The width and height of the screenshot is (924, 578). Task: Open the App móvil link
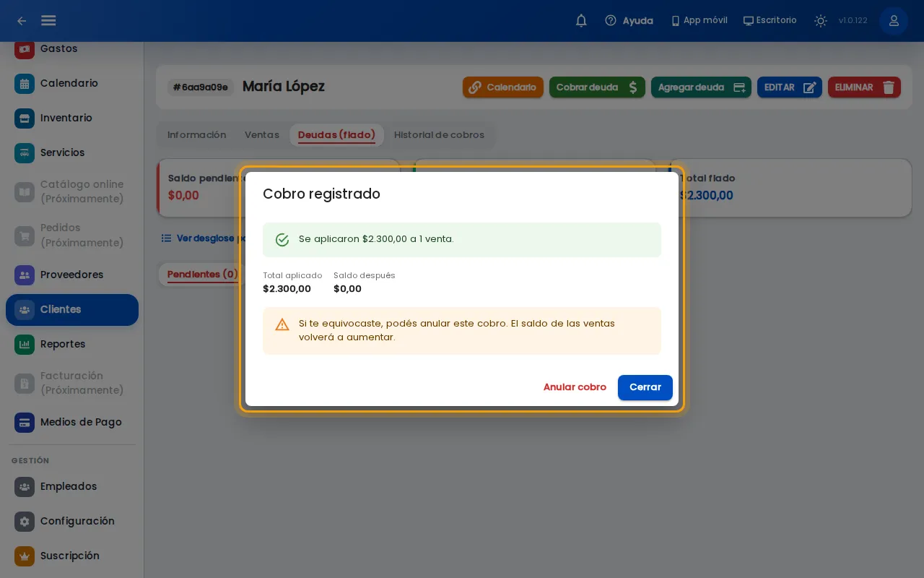[x=699, y=21]
